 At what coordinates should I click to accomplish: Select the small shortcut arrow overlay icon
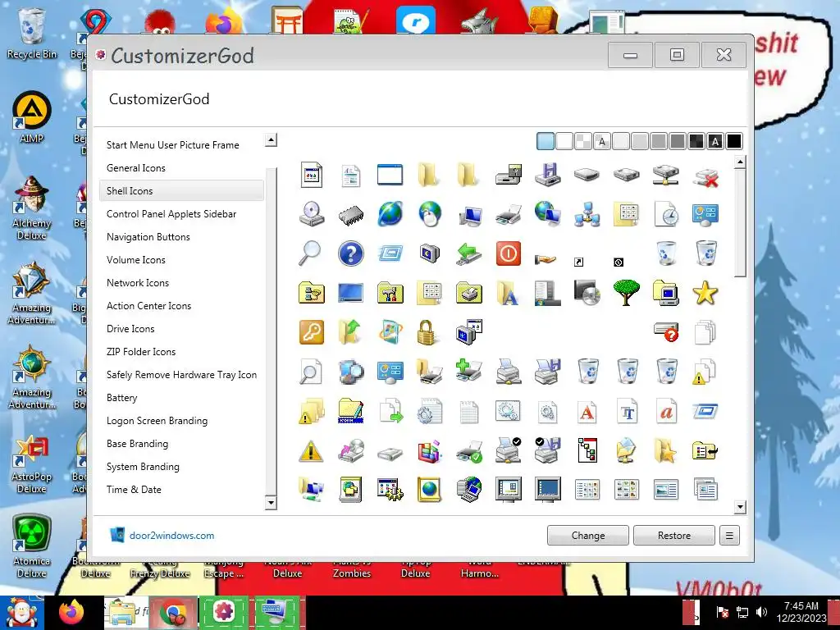[x=578, y=262]
